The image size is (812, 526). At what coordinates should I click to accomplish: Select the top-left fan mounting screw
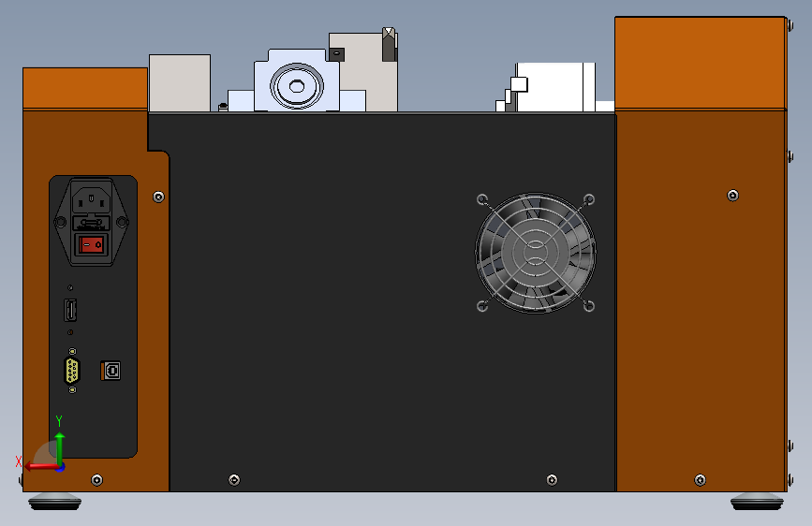pos(482,199)
